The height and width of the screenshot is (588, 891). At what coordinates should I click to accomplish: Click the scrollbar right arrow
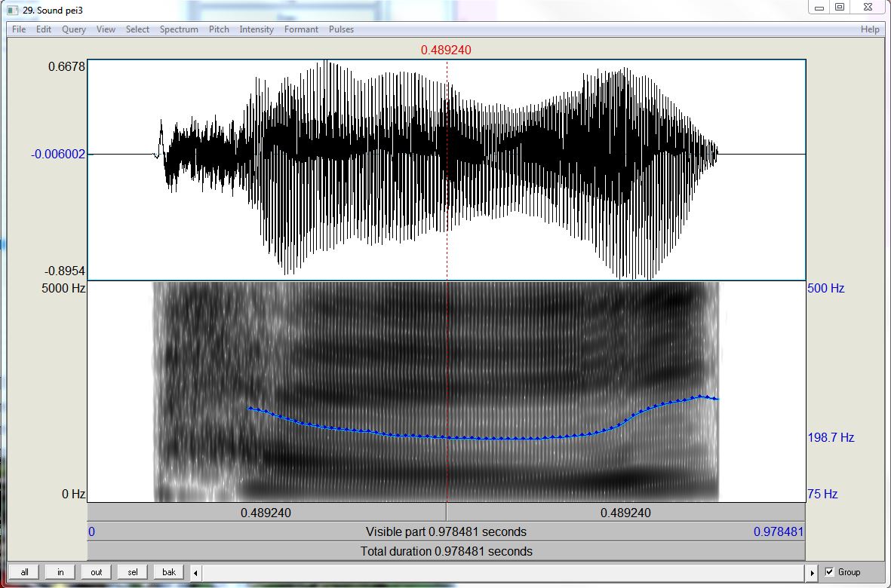click(812, 573)
